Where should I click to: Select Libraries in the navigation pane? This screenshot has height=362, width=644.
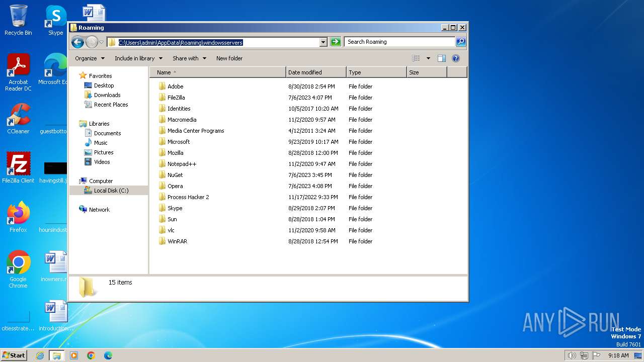pos(99,124)
